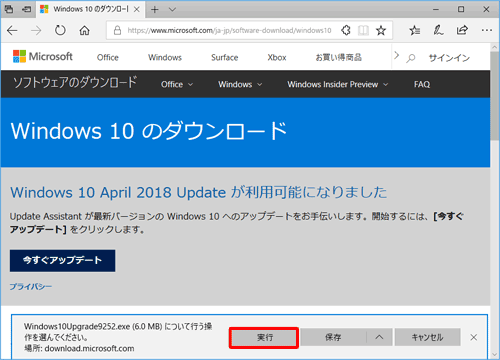Screen dimensions: 500x360
Task: Open a new tab
Action: (155, 10)
